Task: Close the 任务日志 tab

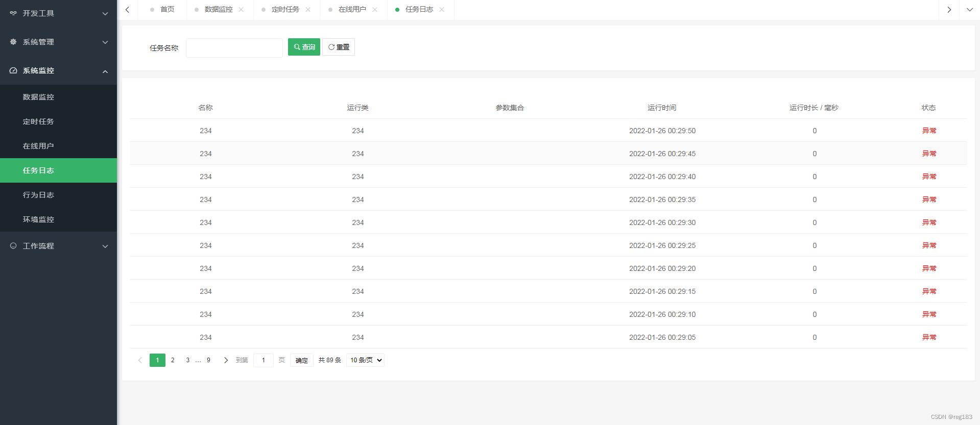Action: tap(442, 10)
